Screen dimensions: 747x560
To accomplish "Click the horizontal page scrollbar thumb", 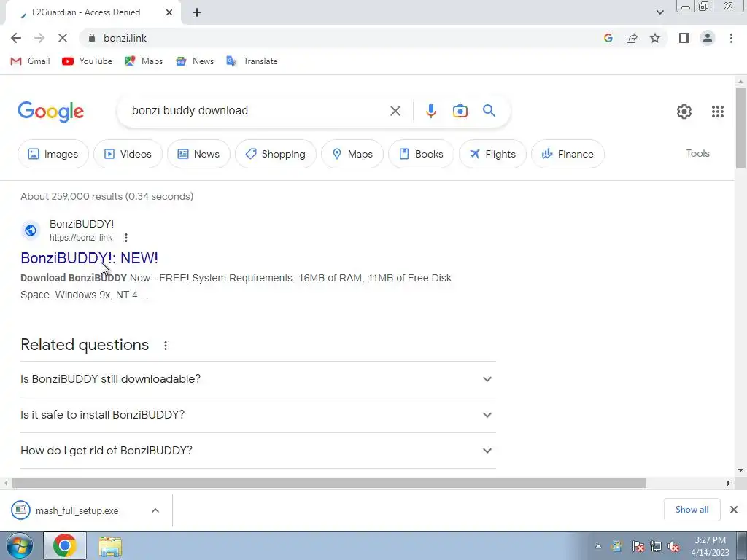I will 329,483.
